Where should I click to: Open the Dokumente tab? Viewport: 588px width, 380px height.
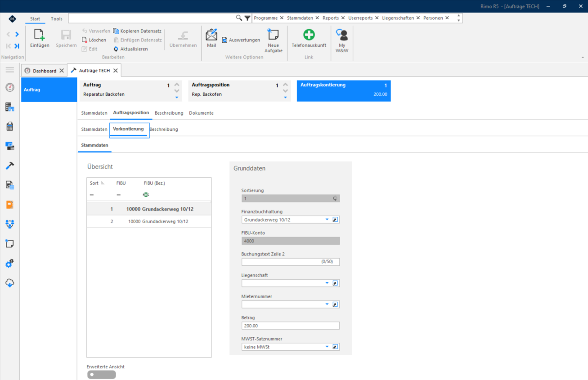point(201,113)
